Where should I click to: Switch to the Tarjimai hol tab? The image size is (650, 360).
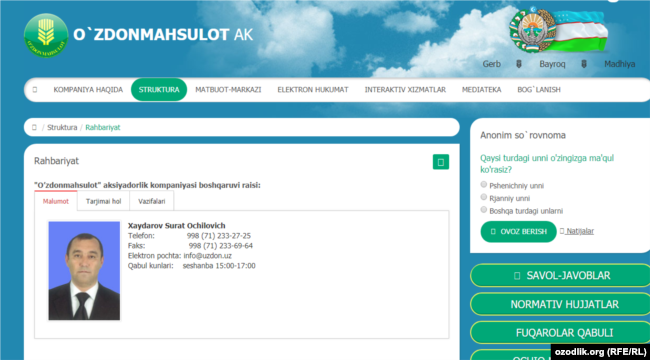104,202
